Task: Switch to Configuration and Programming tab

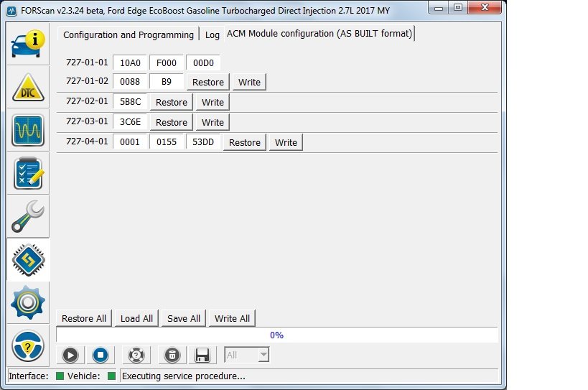Action: [x=129, y=34]
